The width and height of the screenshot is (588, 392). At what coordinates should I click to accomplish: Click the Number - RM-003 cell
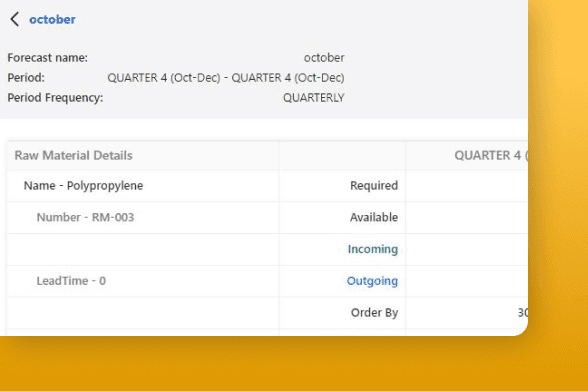pyautogui.click(x=85, y=217)
